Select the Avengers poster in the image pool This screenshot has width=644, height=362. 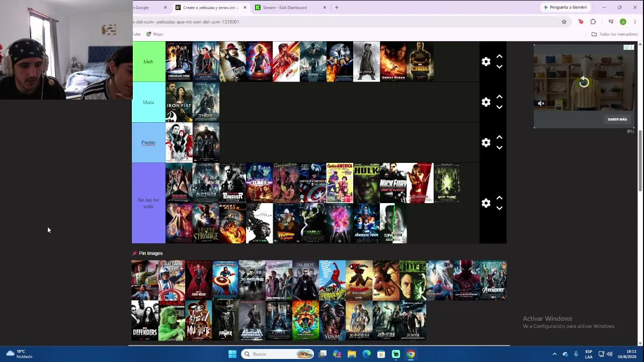(x=493, y=280)
